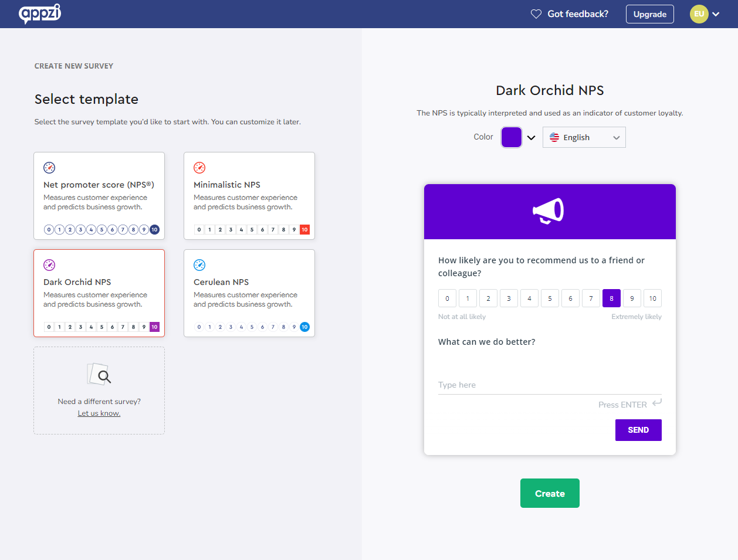Select highlighted score 8 in survey preview

click(x=611, y=298)
